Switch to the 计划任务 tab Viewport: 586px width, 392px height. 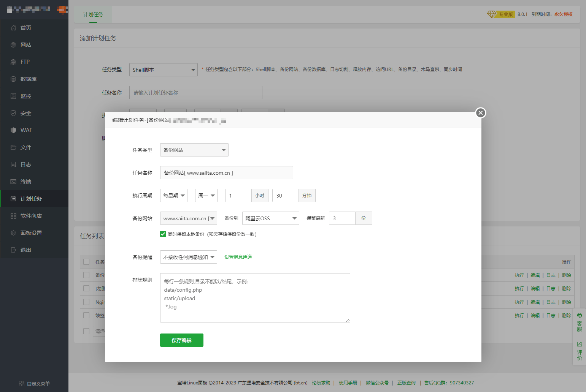[x=93, y=14]
